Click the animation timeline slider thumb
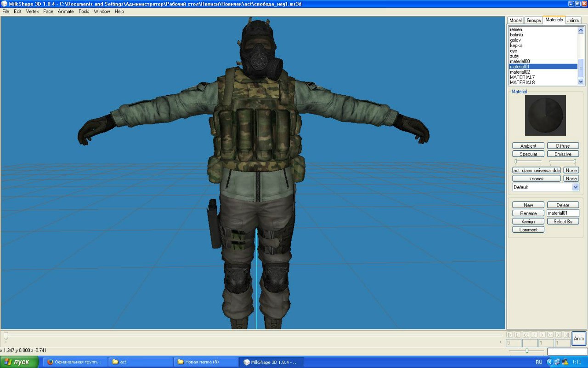 coord(6,336)
